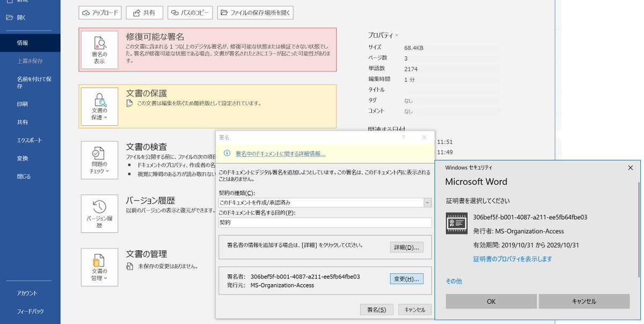
Task: Select 情報 in the backstage sidebar
Action: click(30, 42)
